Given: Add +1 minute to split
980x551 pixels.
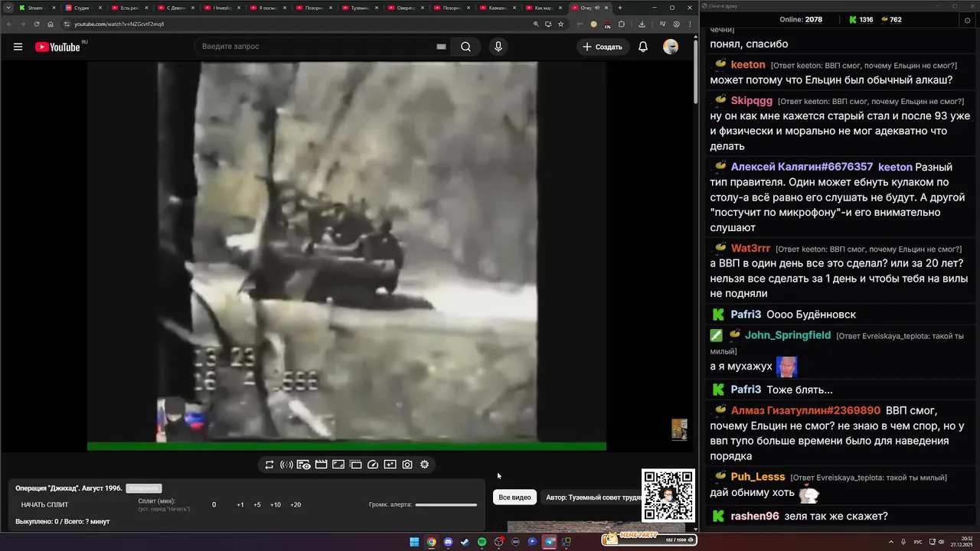Looking at the screenshot, I should (x=240, y=505).
